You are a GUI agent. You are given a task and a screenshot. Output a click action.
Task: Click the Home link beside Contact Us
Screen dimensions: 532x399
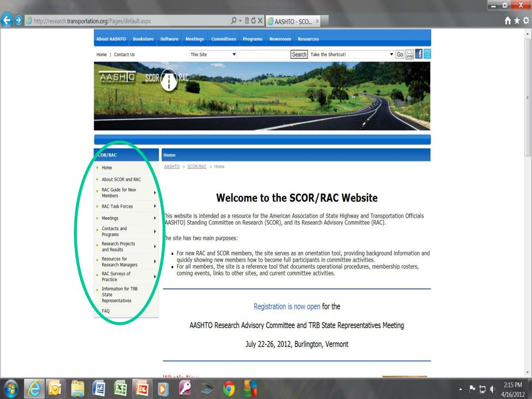[101, 54]
